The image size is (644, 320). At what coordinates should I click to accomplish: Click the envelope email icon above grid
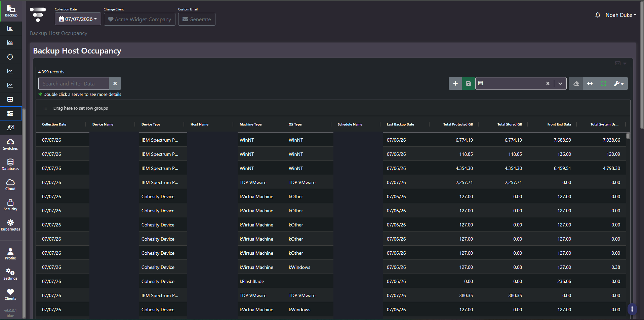[x=618, y=63]
